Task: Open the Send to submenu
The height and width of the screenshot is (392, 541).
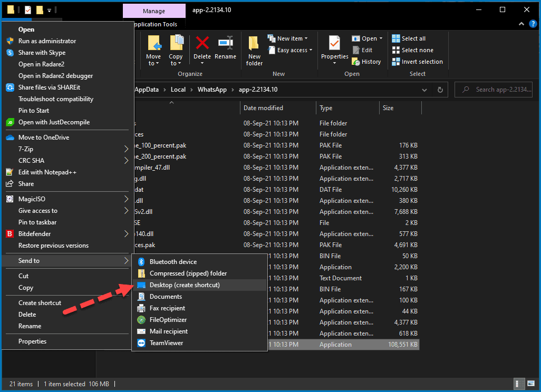Action: click(67, 261)
